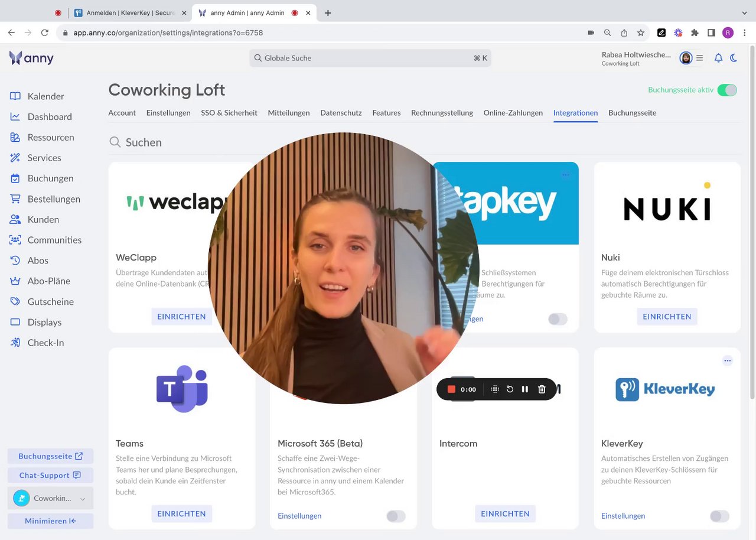Viewport: 756px width, 540px height.
Task: Open Chat-Support from the sidebar
Action: pos(50,476)
